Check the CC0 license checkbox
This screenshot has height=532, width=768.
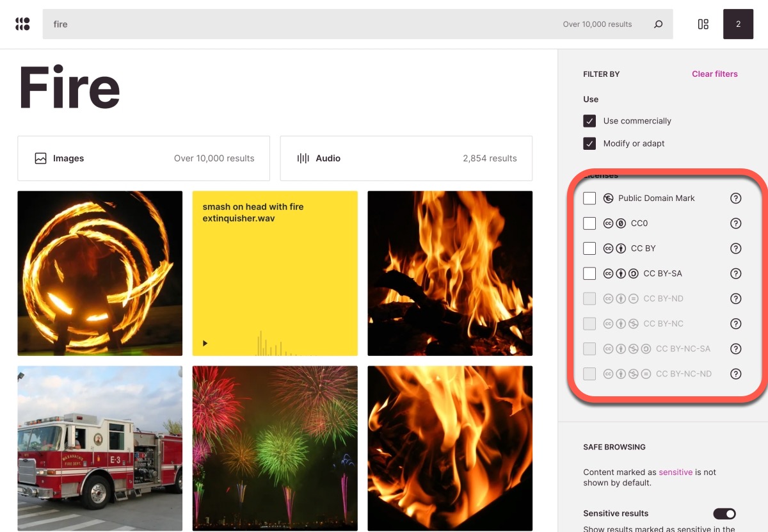tap(589, 223)
